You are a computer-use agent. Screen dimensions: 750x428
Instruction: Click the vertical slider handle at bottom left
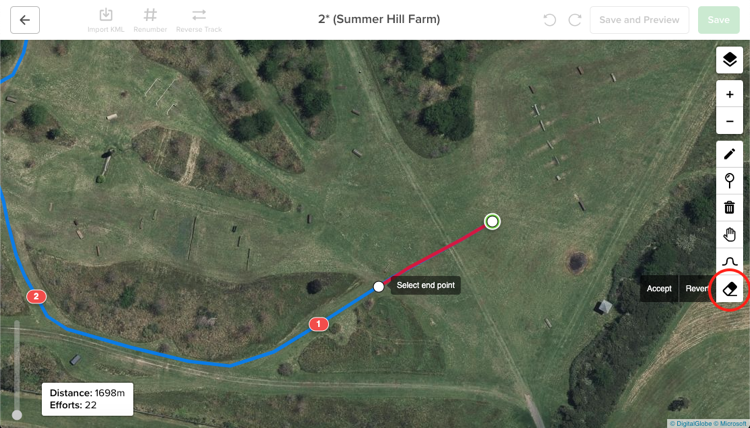point(17,415)
